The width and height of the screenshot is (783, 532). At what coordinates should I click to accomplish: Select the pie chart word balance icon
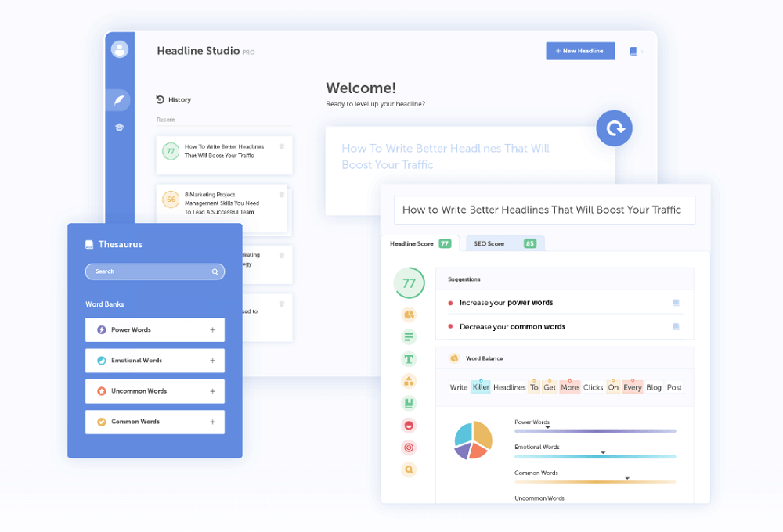409,315
